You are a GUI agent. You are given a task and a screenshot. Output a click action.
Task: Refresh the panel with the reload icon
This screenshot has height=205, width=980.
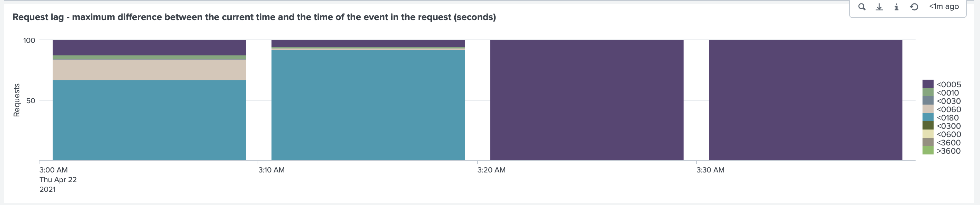click(x=914, y=7)
